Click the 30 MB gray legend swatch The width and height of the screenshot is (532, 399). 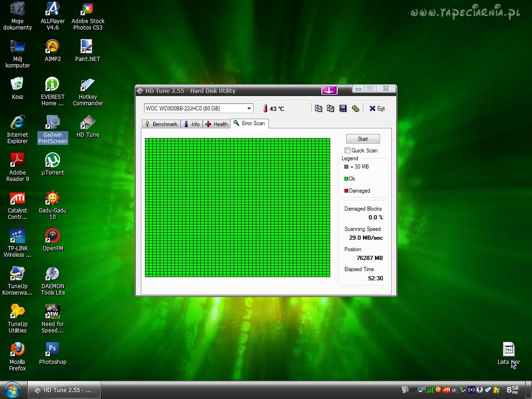346,167
